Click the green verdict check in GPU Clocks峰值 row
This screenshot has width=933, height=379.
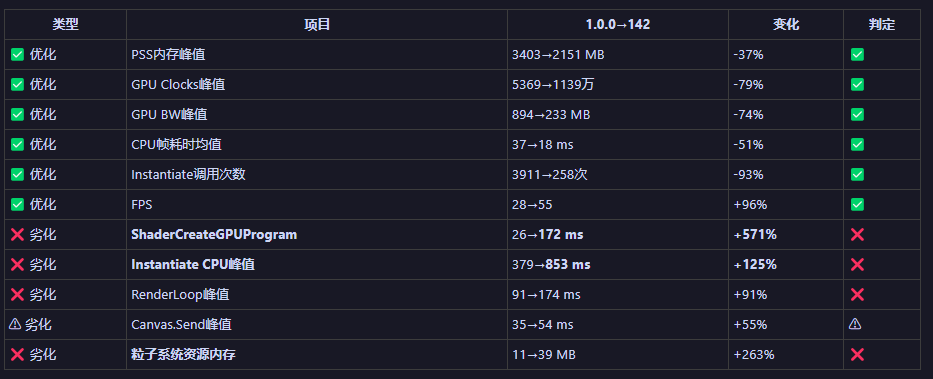click(x=857, y=84)
